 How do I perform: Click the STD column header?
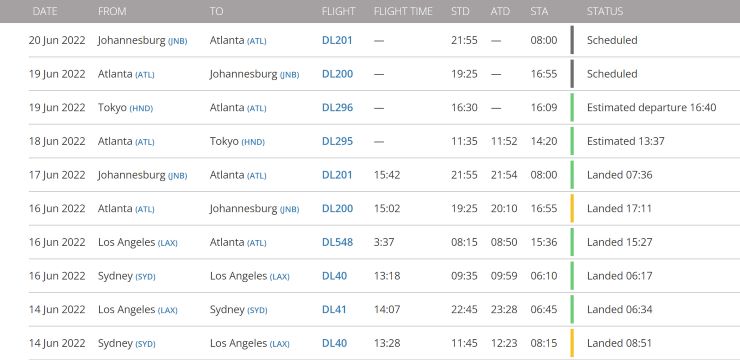[460, 11]
